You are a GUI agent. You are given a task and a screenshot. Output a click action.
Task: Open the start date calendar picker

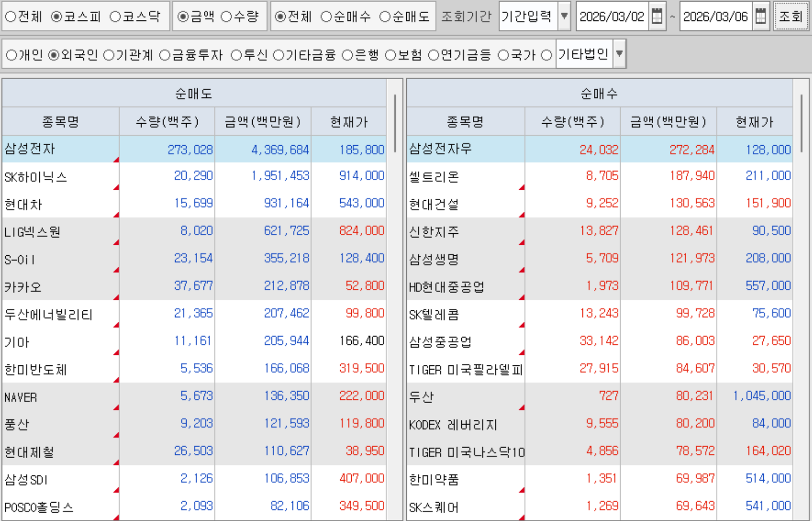click(x=656, y=17)
